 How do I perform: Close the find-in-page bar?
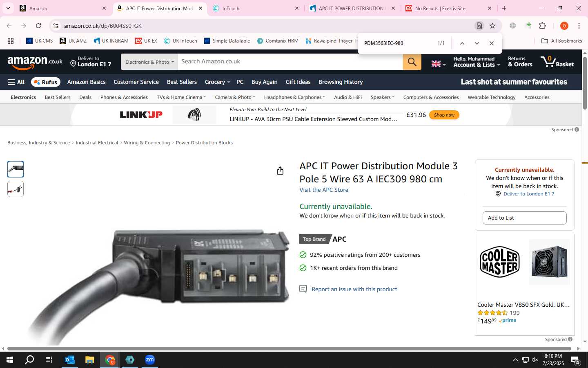click(492, 43)
